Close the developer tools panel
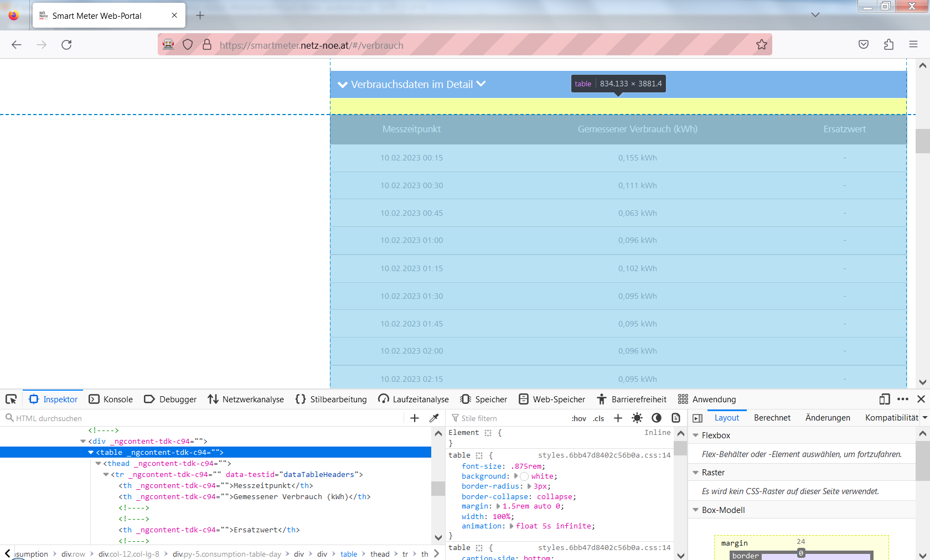The height and width of the screenshot is (560, 930). pyautogui.click(x=921, y=399)
